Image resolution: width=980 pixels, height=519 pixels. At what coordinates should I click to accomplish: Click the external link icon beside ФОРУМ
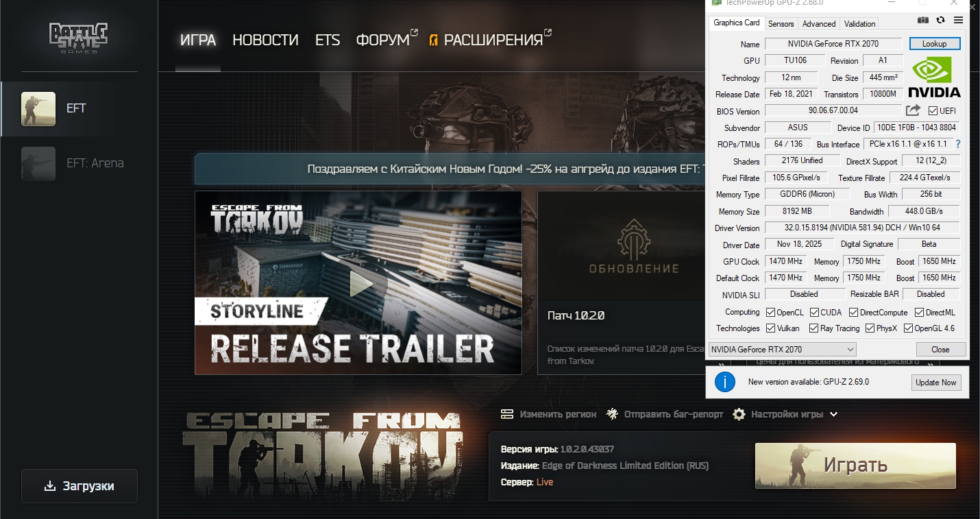[x=414, y=32]
